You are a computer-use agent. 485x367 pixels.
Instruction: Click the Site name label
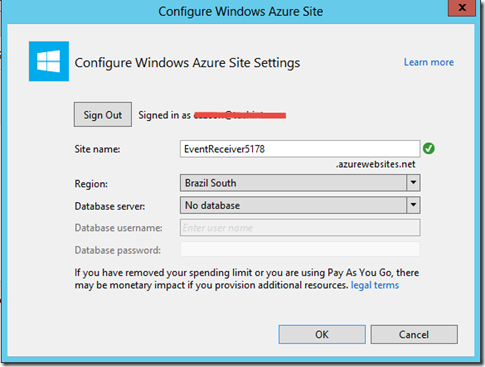97,149
